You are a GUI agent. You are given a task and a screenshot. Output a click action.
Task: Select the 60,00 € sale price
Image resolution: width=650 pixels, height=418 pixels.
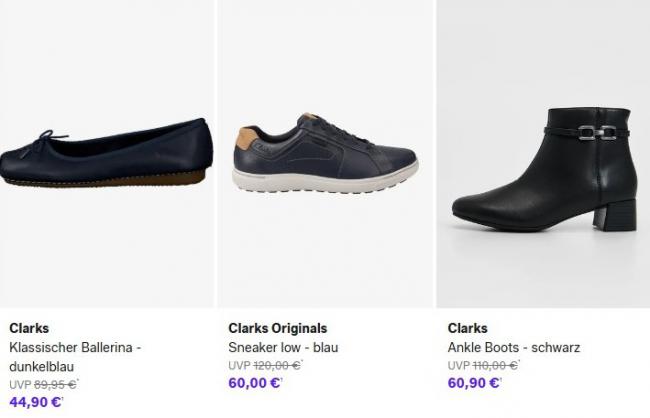coord(255,382)
